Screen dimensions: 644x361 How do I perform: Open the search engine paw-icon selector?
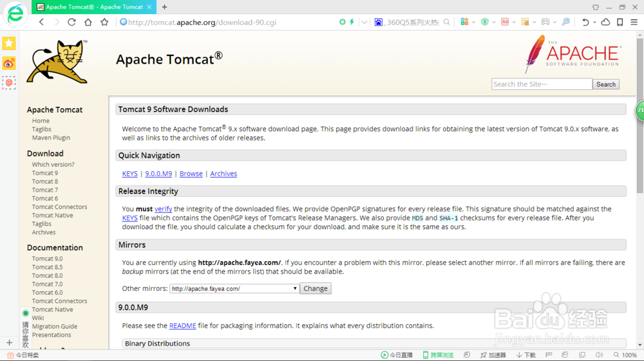(378, 22)
